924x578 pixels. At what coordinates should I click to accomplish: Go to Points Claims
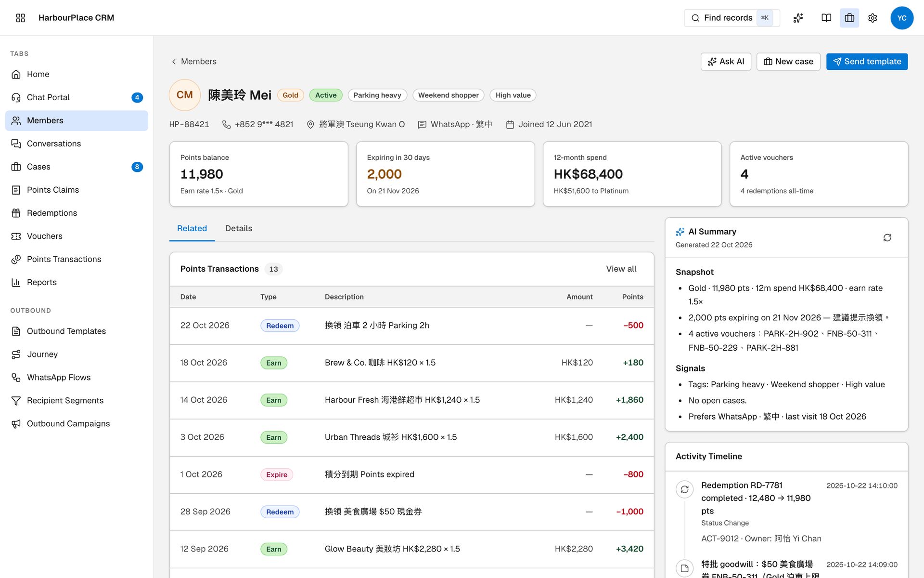[x=77, y=190]
